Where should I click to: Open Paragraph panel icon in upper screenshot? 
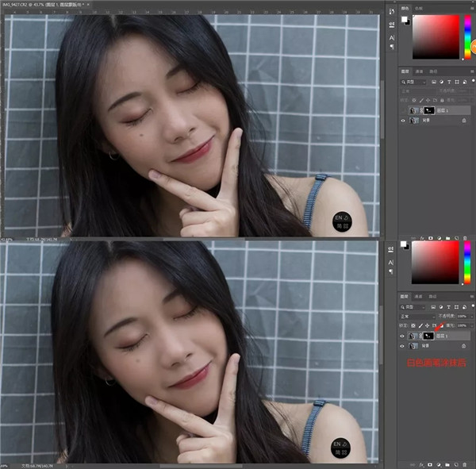tap(392, 47)
